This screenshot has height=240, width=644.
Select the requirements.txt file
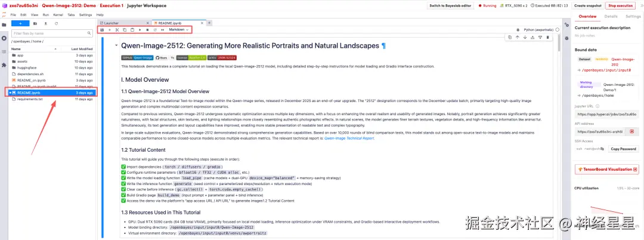[52, 99]
